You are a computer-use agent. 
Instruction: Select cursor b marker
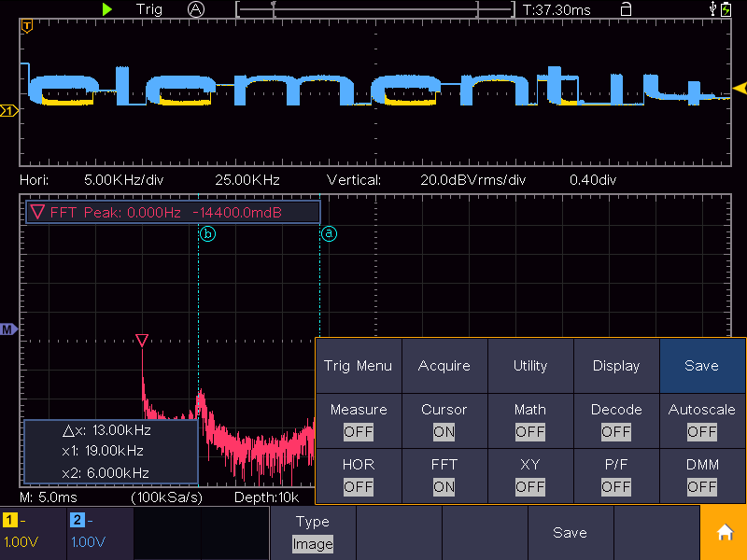click(207, 234)
